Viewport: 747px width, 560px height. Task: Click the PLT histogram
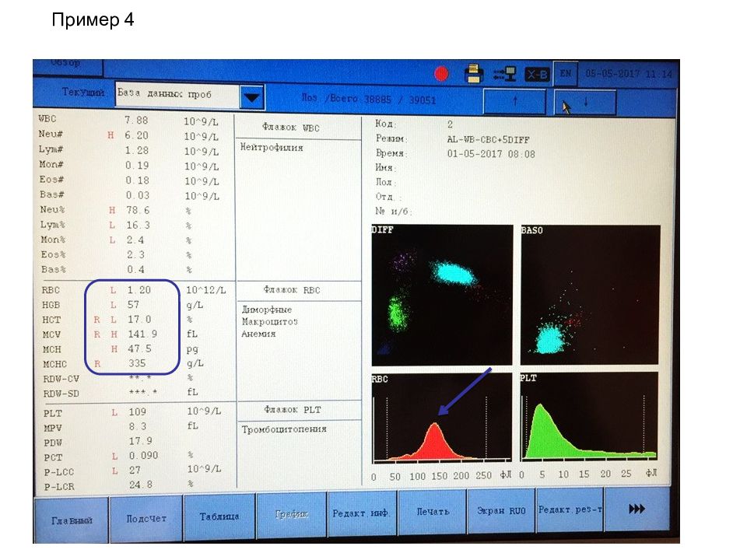589,417
